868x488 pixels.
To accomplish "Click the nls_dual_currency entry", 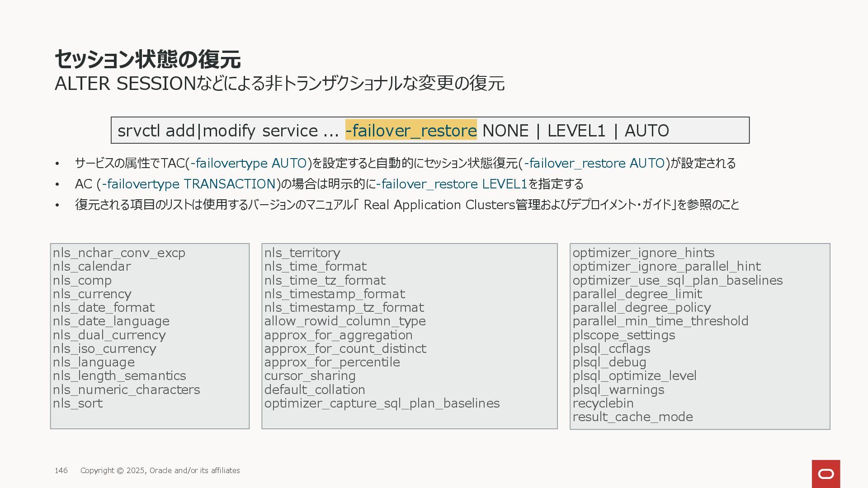I will [109, 335].
